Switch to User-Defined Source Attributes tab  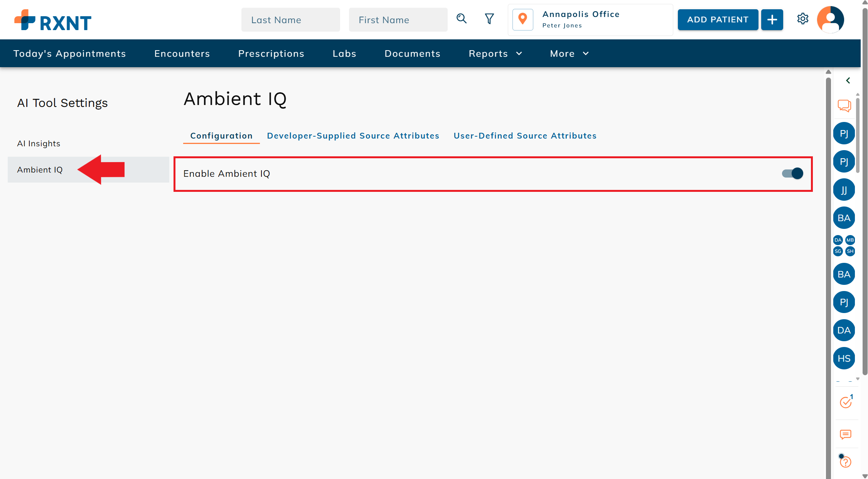tap(525, 136)
